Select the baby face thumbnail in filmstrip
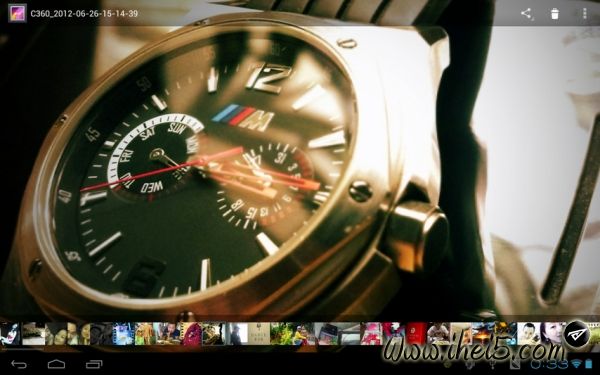This screenshot has width=600, height=375. point(528,334)
